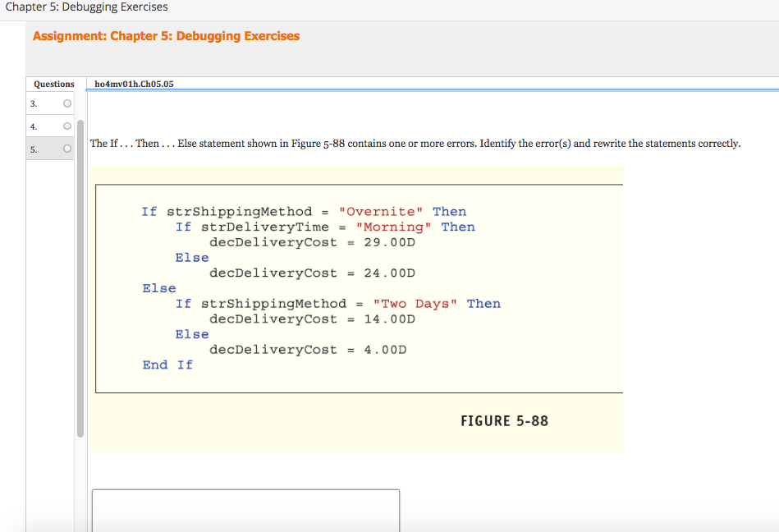This screenshot has width=779, height=532.
Task: Select question 4 radio button
Action: [67, 126]
